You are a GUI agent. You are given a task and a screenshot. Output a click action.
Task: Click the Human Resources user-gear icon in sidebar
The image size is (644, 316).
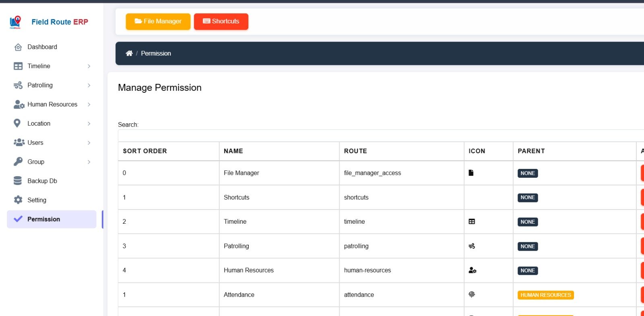(x=19, y=104)
